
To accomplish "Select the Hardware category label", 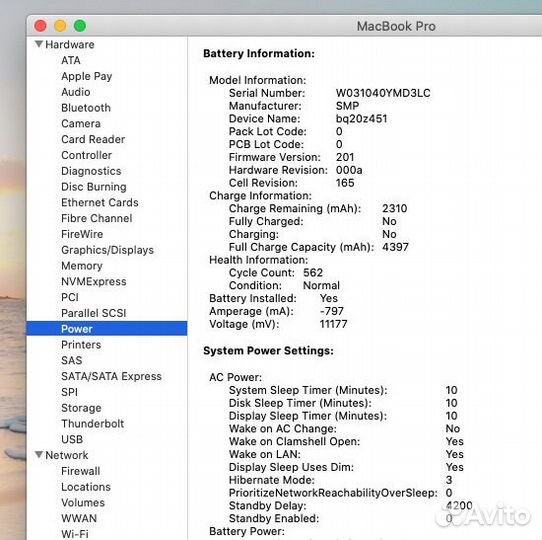I will [69, 44].
